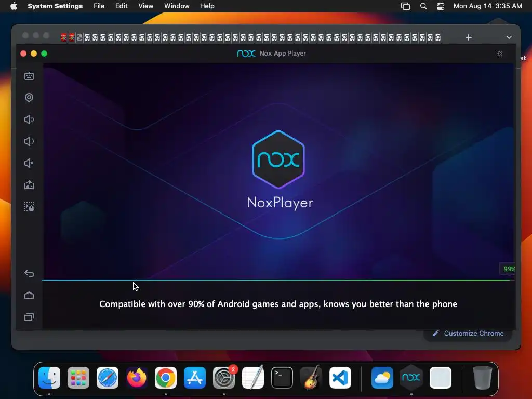Click the date and time in menu bar
The height and width of the screenshot is (399, 532).
[487, 6]
